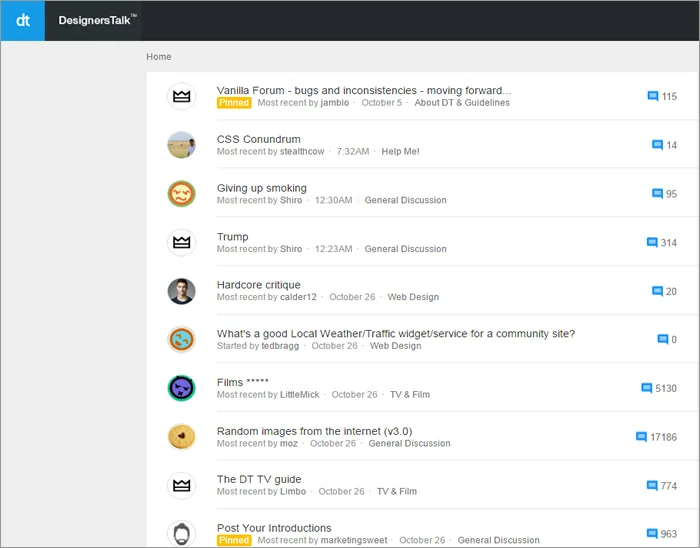Image resolution: width=700 pixels, height=548 pixels.
Task: Click the blue dt logo icon
Action: coord(23,21)
